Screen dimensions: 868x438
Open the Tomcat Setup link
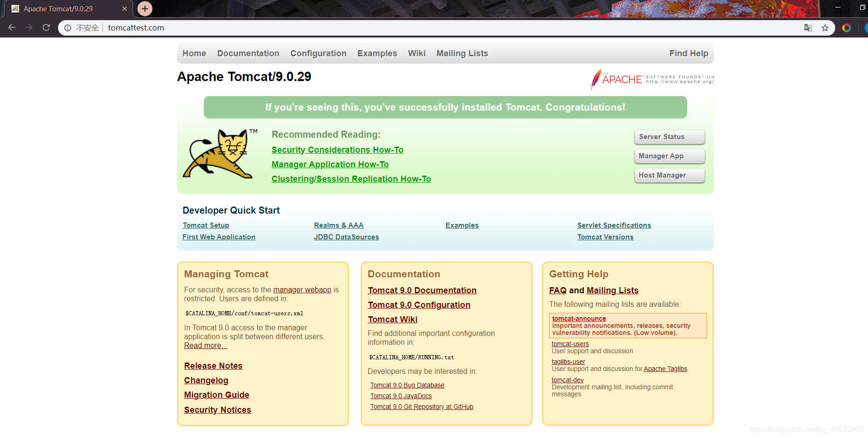point(206,225)
